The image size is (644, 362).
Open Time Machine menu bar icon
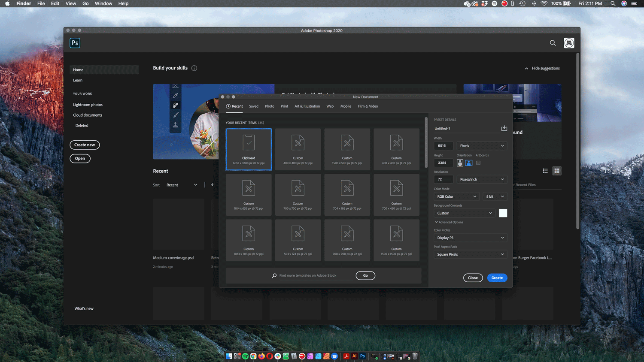[522, 3]
